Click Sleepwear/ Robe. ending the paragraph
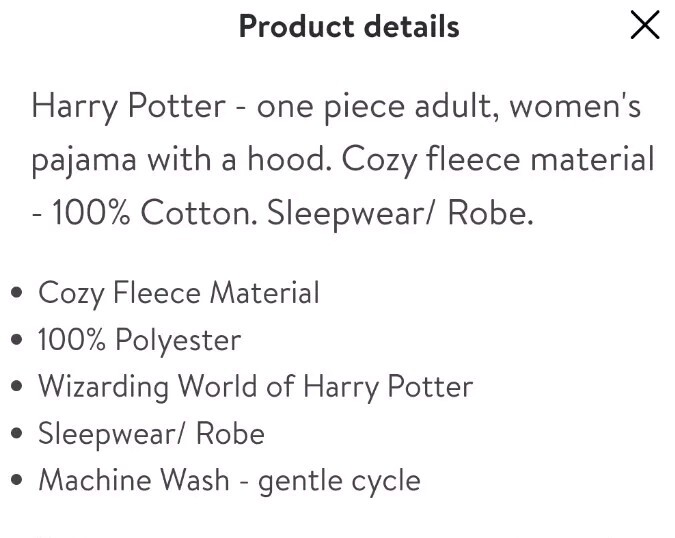 click(400, 213)
